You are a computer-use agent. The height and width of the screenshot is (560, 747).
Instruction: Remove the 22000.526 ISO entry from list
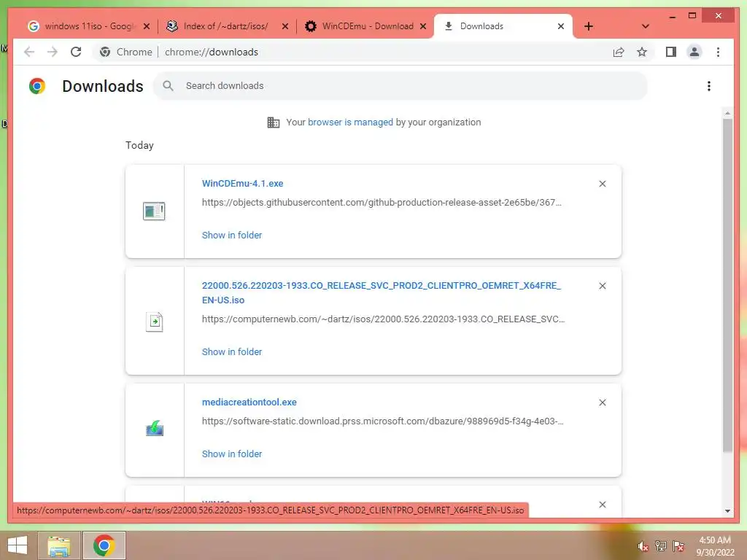coord(602,286)
